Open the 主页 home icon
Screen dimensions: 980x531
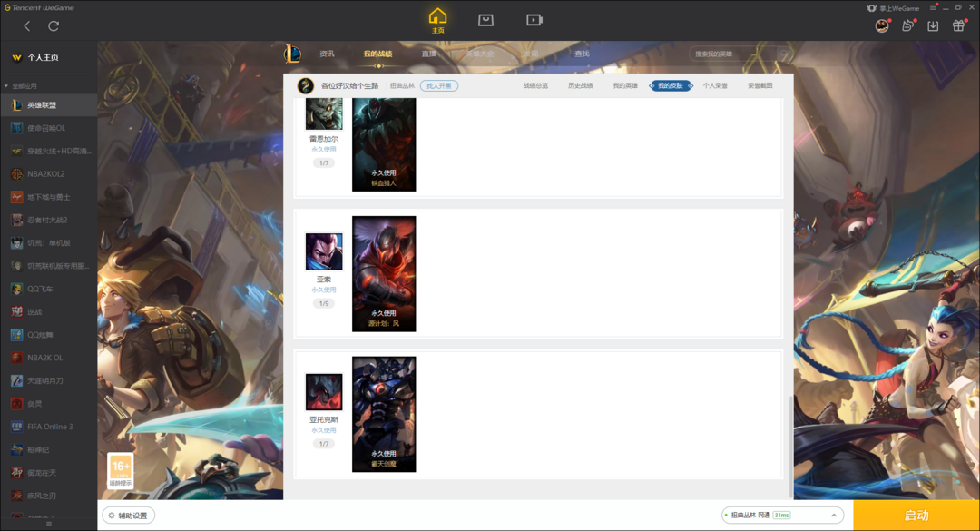coord(437,19)
